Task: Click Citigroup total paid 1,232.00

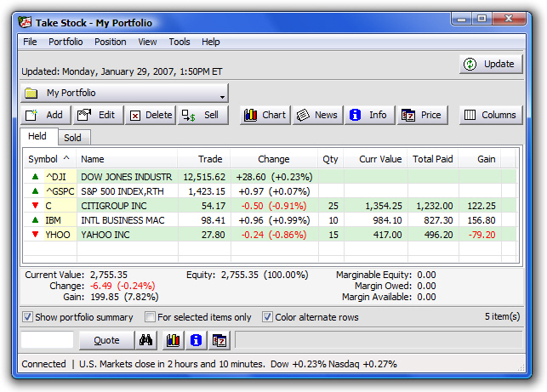Action: (435, 206)
